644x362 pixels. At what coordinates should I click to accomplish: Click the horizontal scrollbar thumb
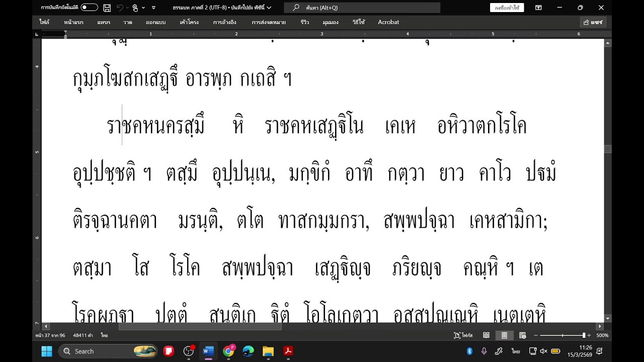(200, 326)
